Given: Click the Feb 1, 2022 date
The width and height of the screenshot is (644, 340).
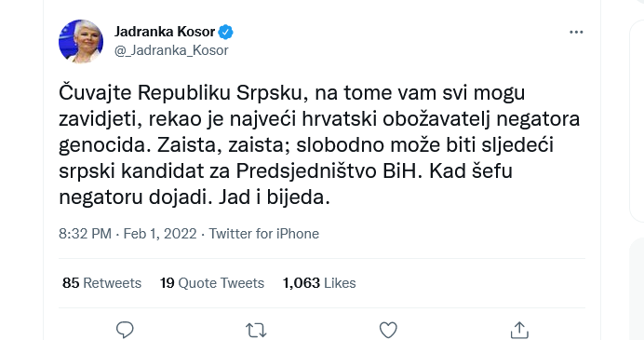Looking at the screenshot, I should click(x=160, y=234).
